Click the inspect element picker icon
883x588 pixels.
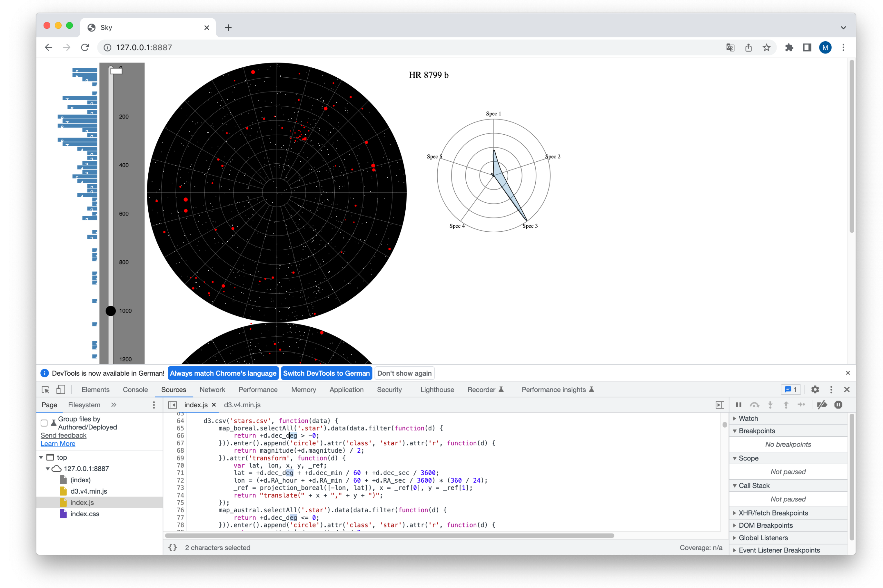point(45,390)
